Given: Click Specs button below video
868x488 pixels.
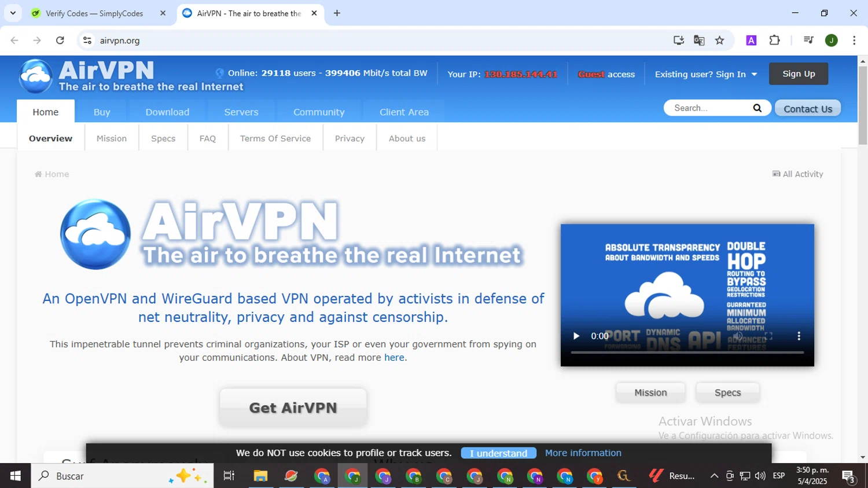Looking at the screenshot, I should coord(727,392).
